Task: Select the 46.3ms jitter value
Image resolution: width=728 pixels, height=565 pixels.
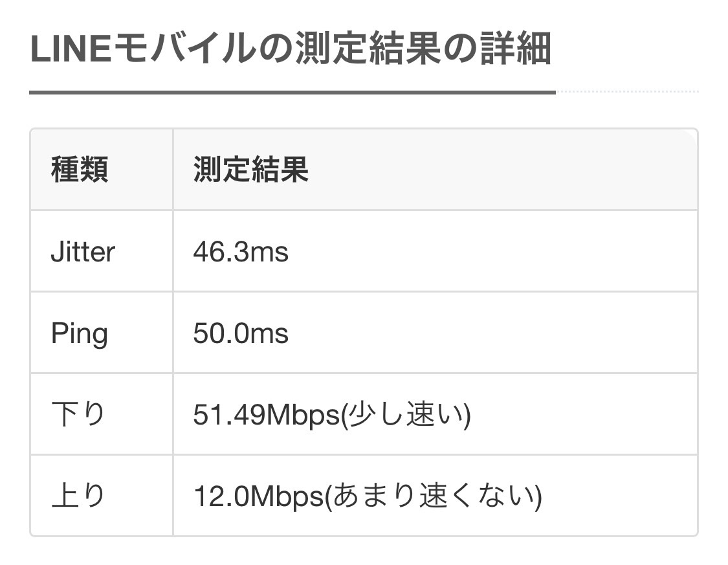Action: (241, 252)
